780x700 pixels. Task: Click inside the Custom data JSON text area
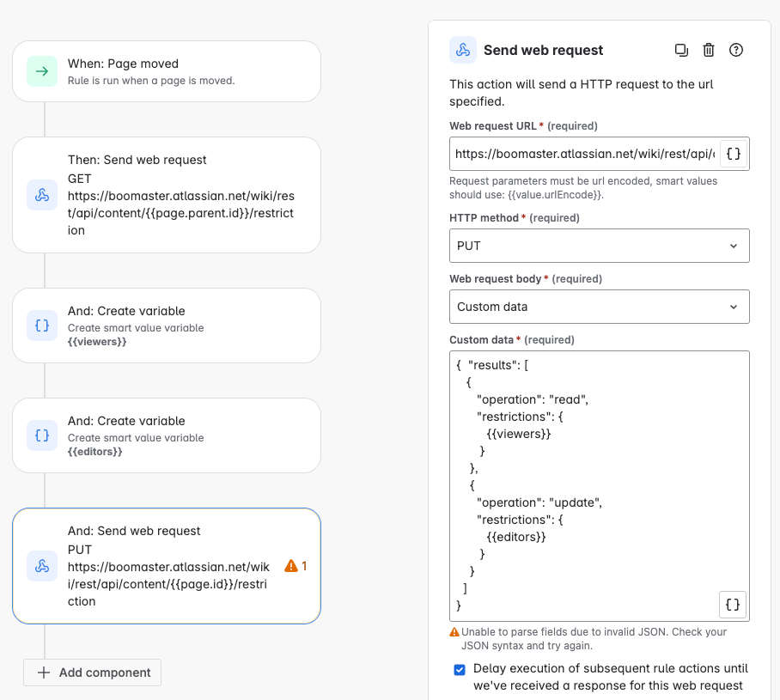(600, 486)
